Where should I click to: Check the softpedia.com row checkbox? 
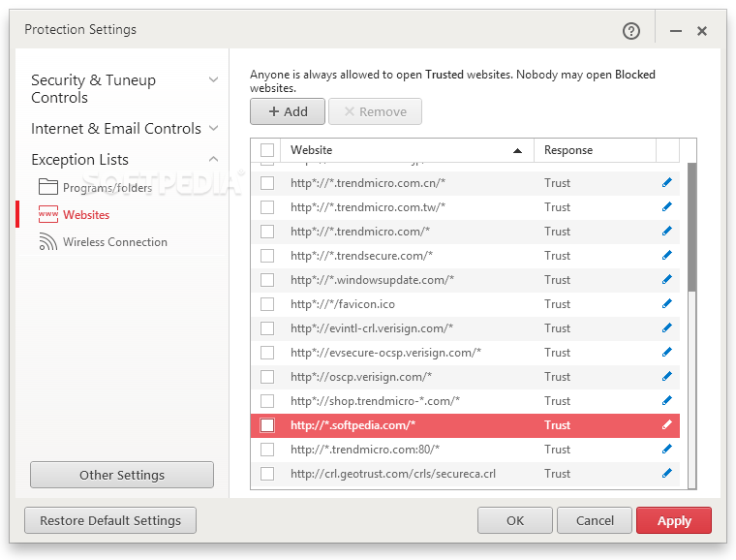267,425
